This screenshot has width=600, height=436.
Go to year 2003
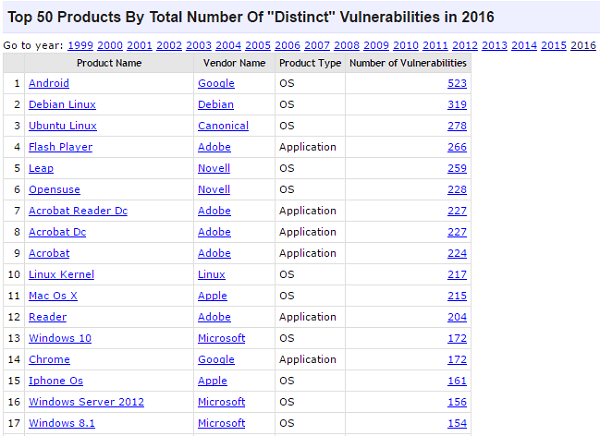[x=199, y=46]
